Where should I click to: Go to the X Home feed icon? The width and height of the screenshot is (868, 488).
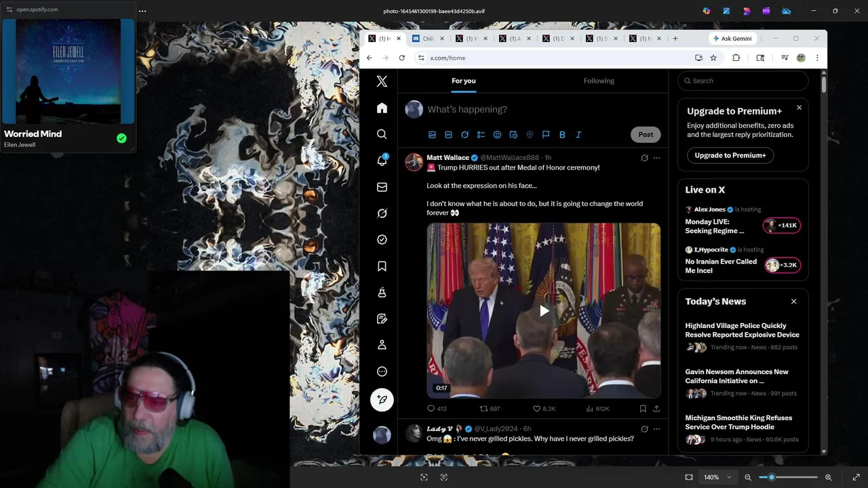[x=382, y=108]
